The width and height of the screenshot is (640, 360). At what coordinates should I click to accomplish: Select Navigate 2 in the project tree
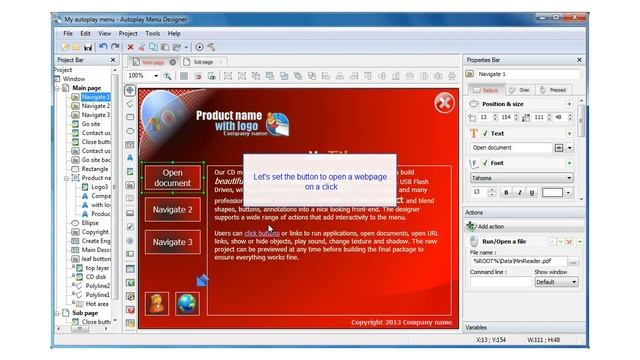click(96, 106)
